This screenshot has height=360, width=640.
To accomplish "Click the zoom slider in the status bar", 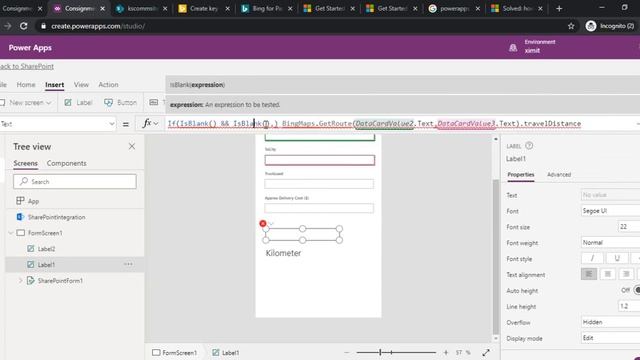I will pos(396,352).
